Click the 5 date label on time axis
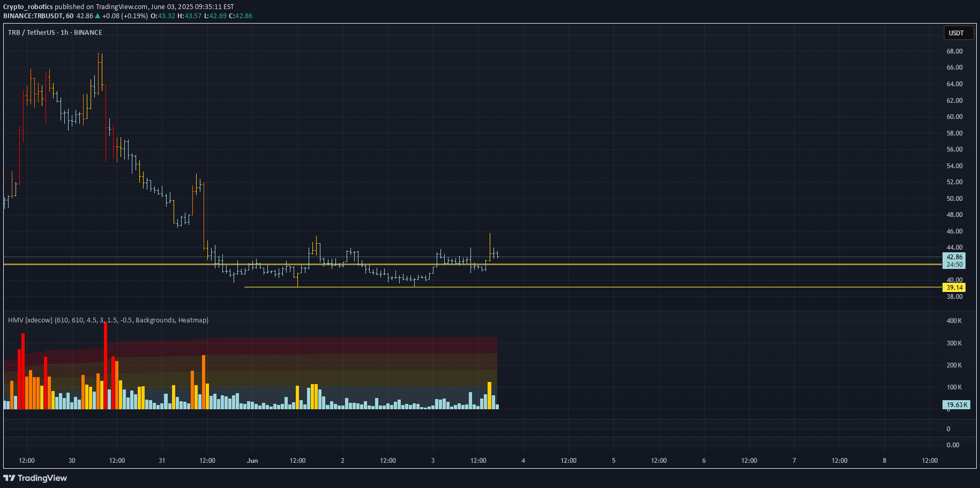Image resolution: width=980 pixels, height=488 pixels. tap(614, 461)
